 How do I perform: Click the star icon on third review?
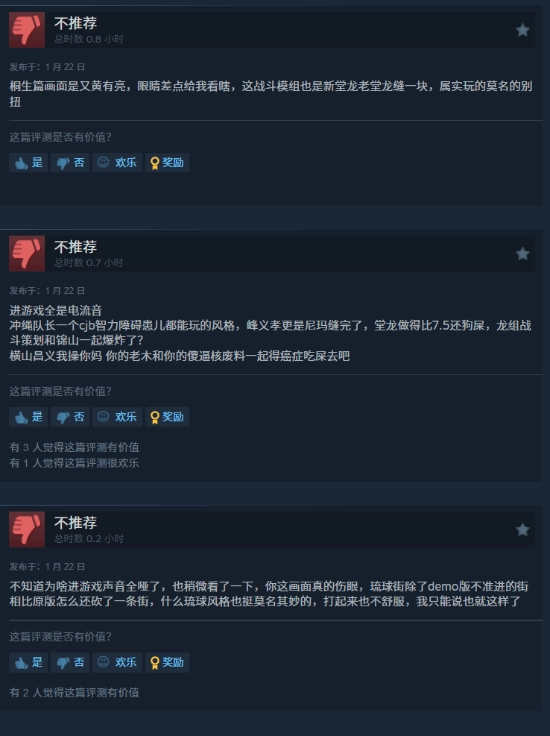(522, 530)
